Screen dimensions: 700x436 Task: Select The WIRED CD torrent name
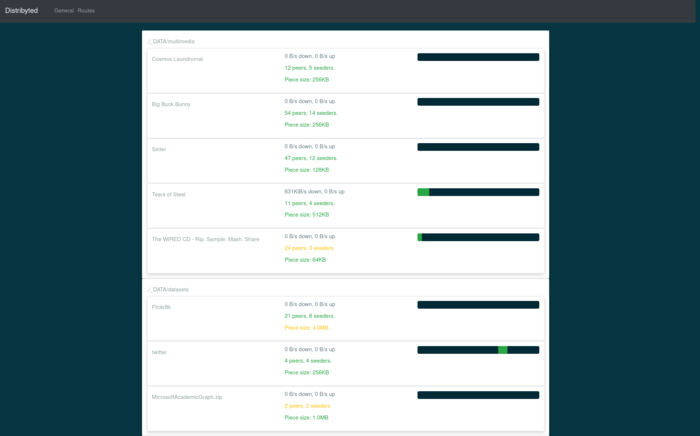205,239
